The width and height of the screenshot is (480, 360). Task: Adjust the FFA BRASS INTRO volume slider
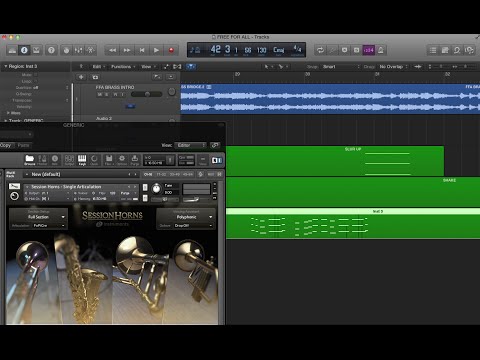coord(147,94)
